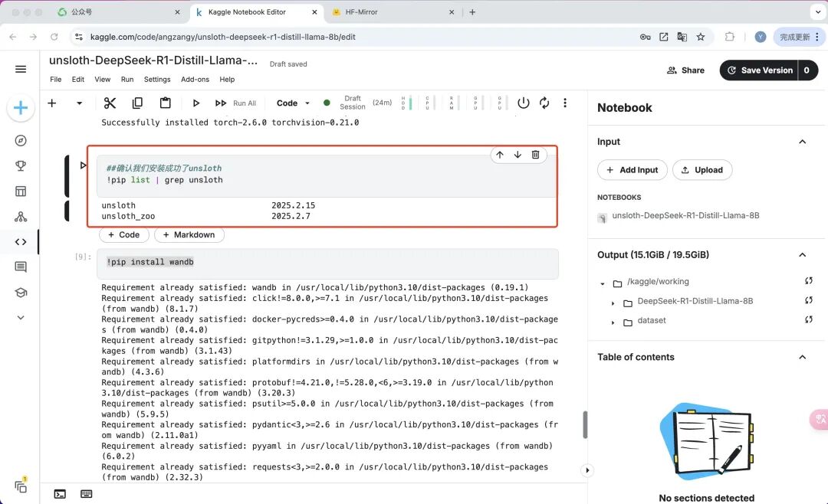Add a Code cell below
Viewport: 828px width, 504px height.
tap(124, 235)
